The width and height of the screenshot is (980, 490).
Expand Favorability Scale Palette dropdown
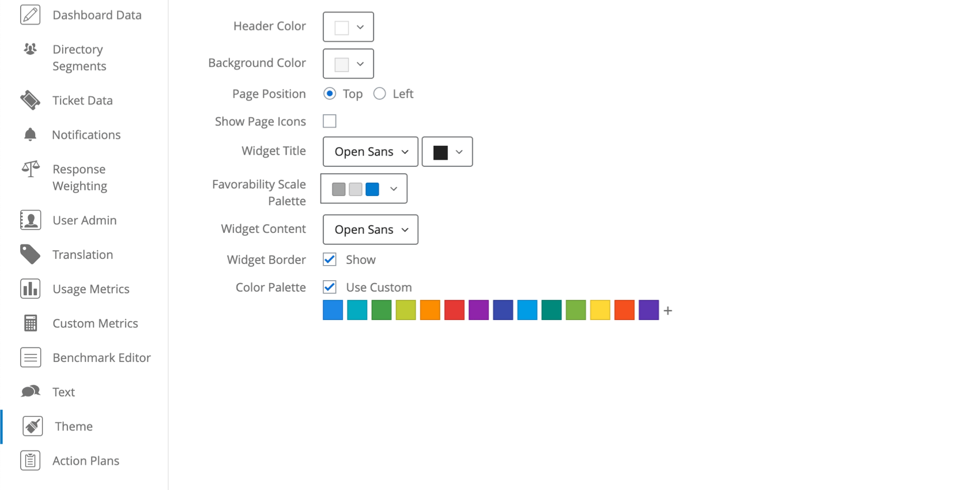click(364, 189)
